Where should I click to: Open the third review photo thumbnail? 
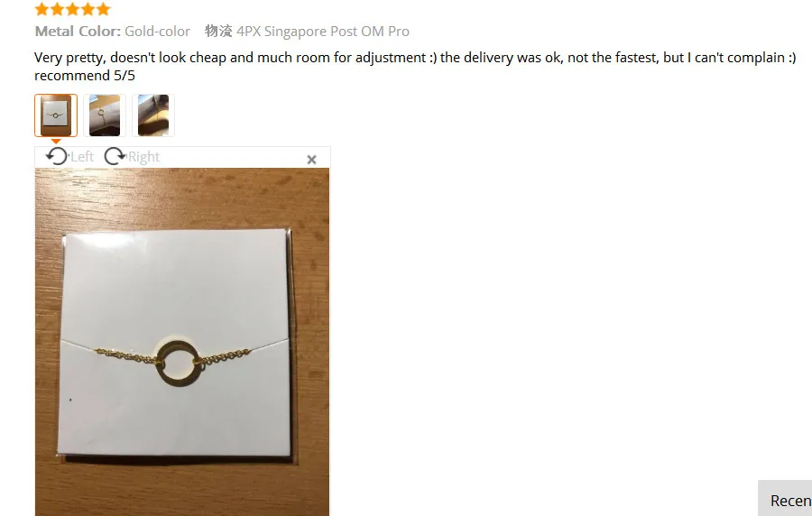click(153, 115)
